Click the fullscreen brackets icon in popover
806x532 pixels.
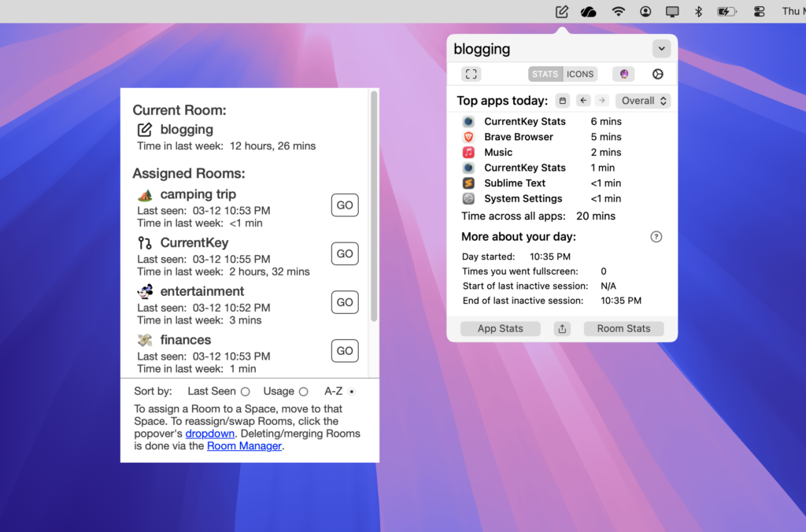coord(471,74)
